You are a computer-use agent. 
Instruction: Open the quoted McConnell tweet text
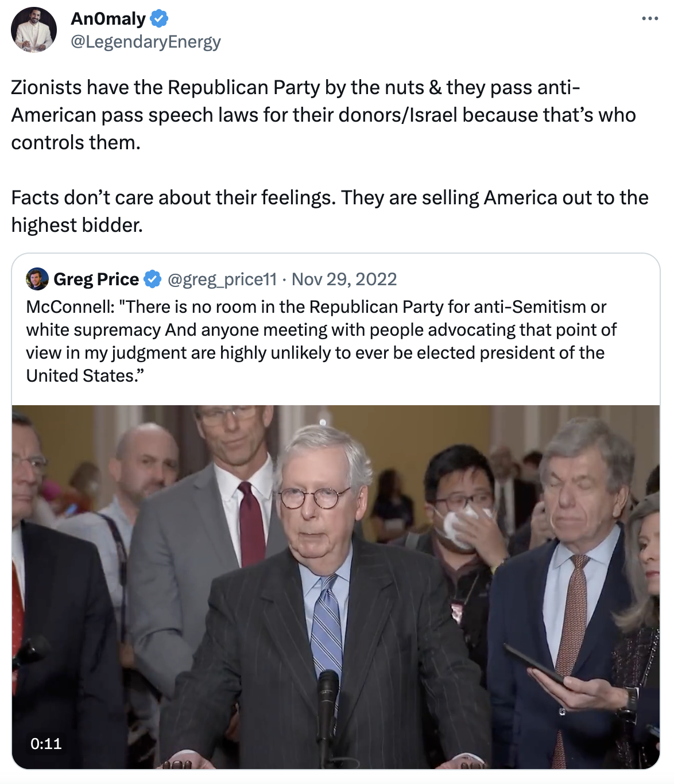pos(321,341)
